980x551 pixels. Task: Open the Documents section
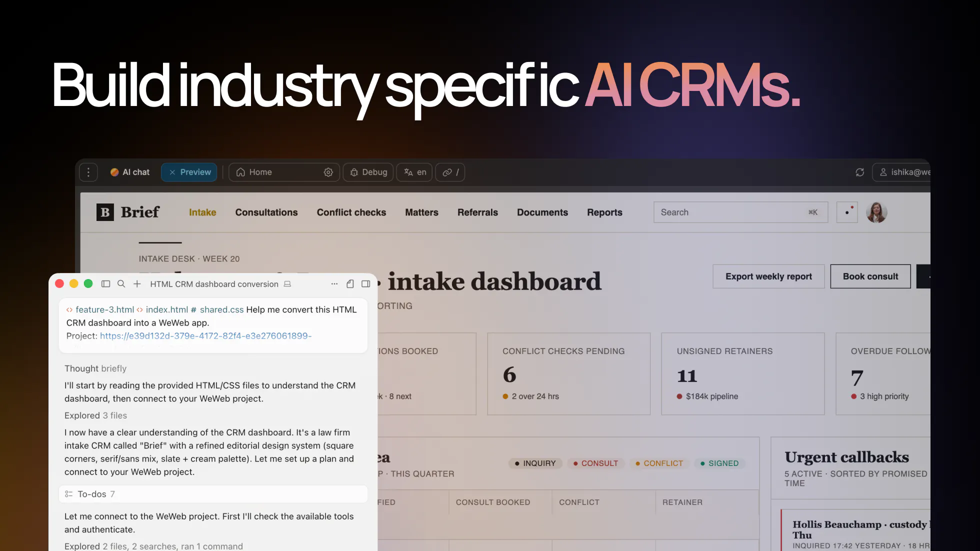click(542, 212)
